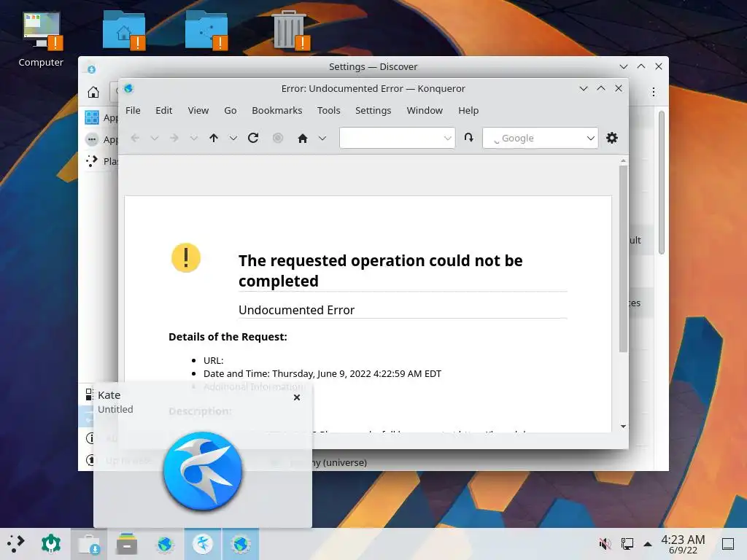Open the Network folder desktop icon
The width and height of the screenshot is (747, 560).
(x=206, y=30)
